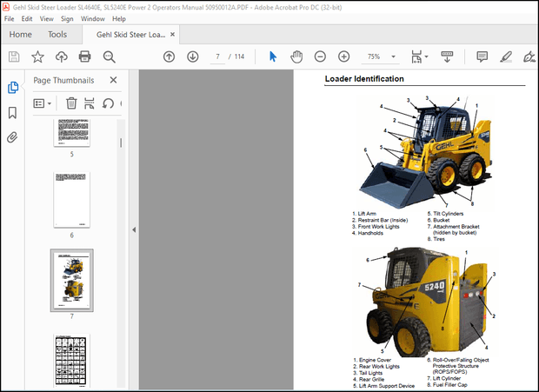This screenshot has width=539, height=392.
Task: Collapse the navigation pane arrow
Action: 134,229
